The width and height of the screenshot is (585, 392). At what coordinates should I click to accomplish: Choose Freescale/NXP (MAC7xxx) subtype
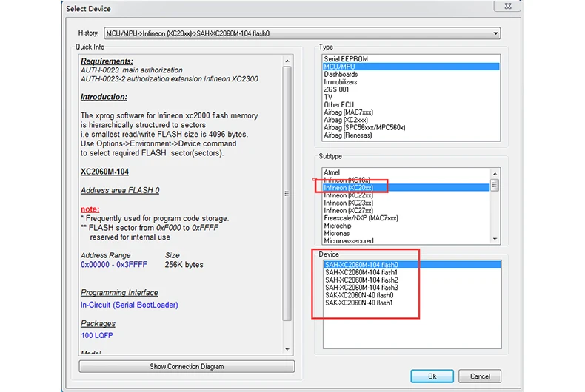click(x=406, y=218)
